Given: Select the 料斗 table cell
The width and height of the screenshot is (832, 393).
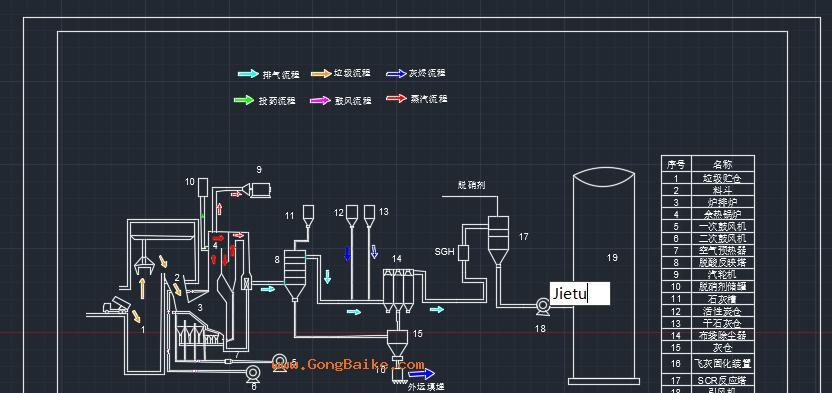Looking at the screenshot, I should [722, 190].
